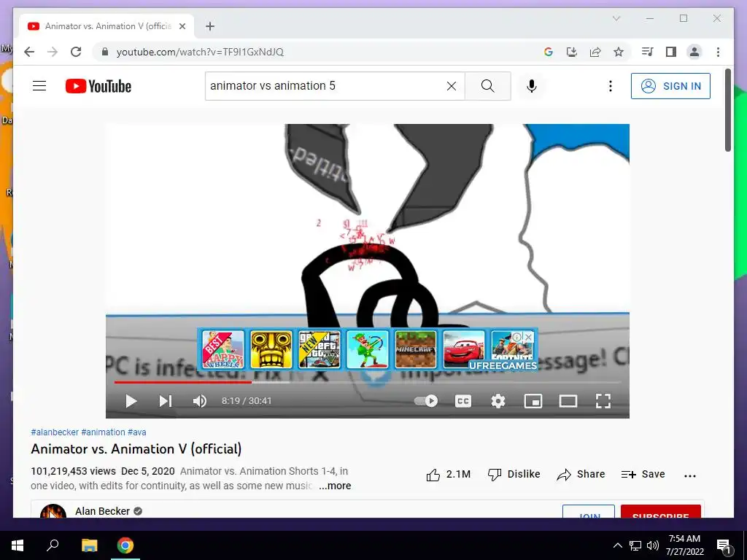This screenshot has width=747, height=560.
Task: Switch to theater mode
Action: point(568,401)
